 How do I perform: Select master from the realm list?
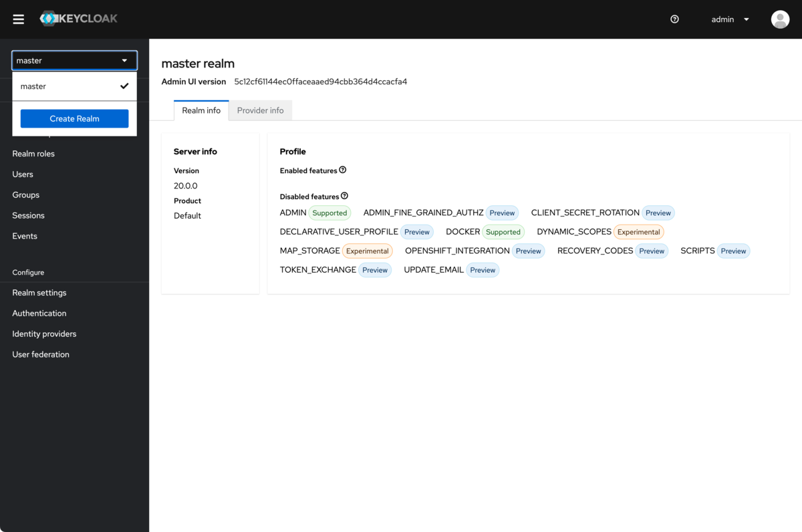coord(33,86)
